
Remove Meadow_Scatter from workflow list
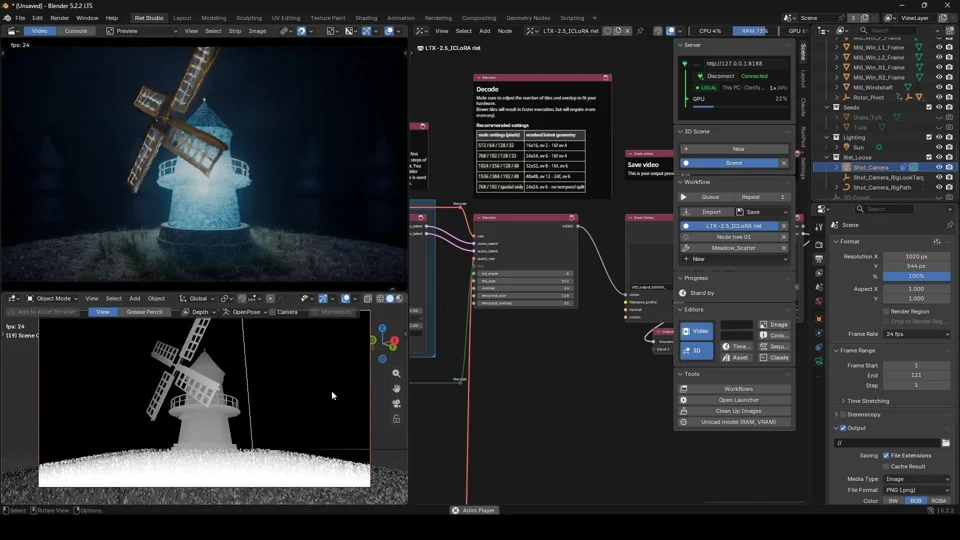784,248
